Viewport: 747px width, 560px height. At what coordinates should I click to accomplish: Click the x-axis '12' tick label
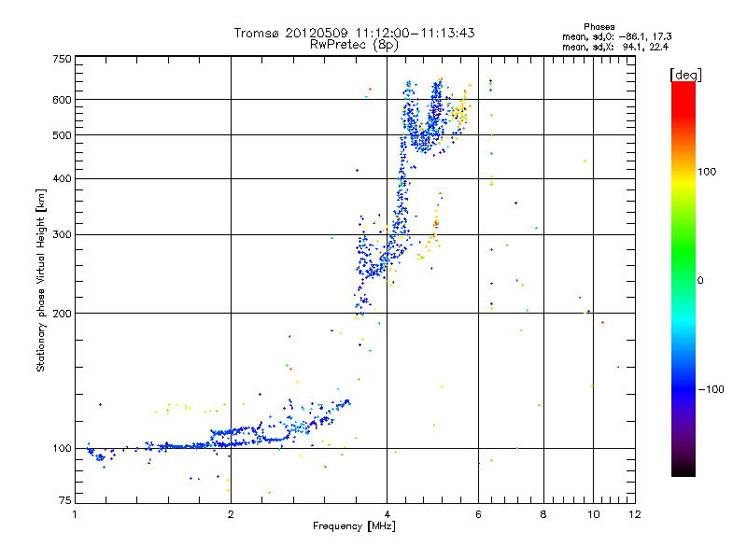click(x=635, y=514)
